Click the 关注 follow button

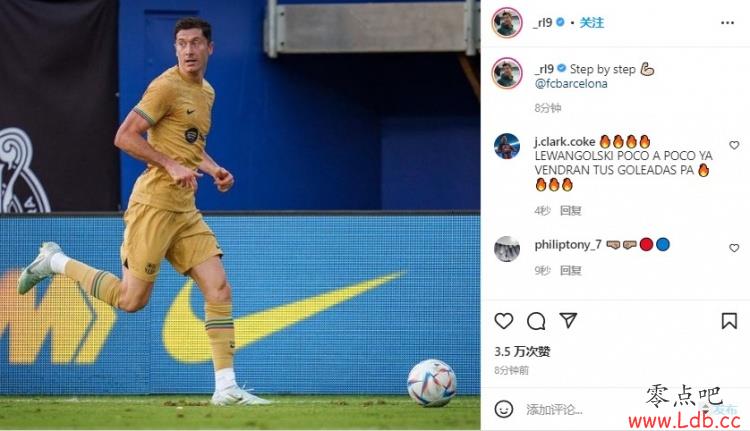pos(592,22)
